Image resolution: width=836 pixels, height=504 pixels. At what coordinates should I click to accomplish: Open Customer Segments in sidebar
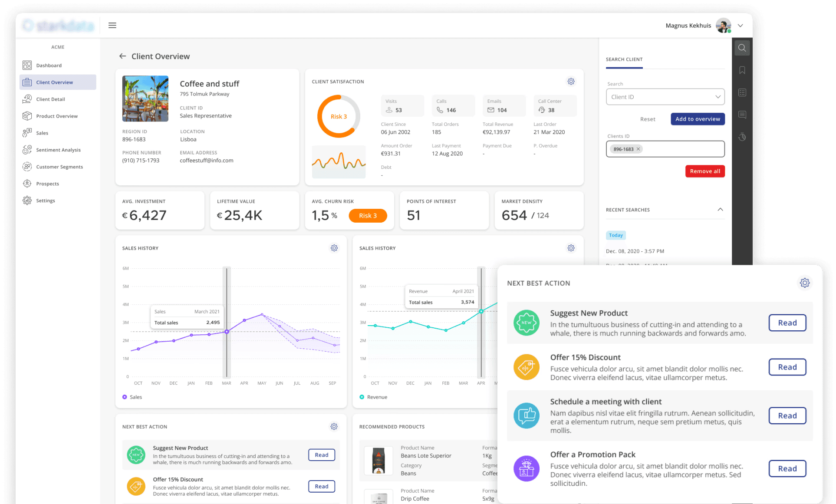click(59, 167)
